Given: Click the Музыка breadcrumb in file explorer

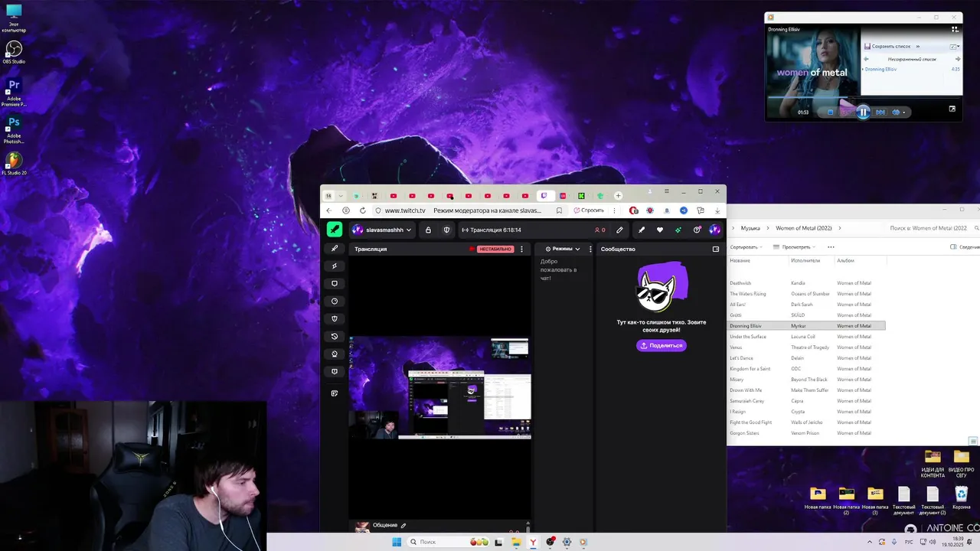Looking at the screenshot, I should pyautogui.click(x=750, y=228).
